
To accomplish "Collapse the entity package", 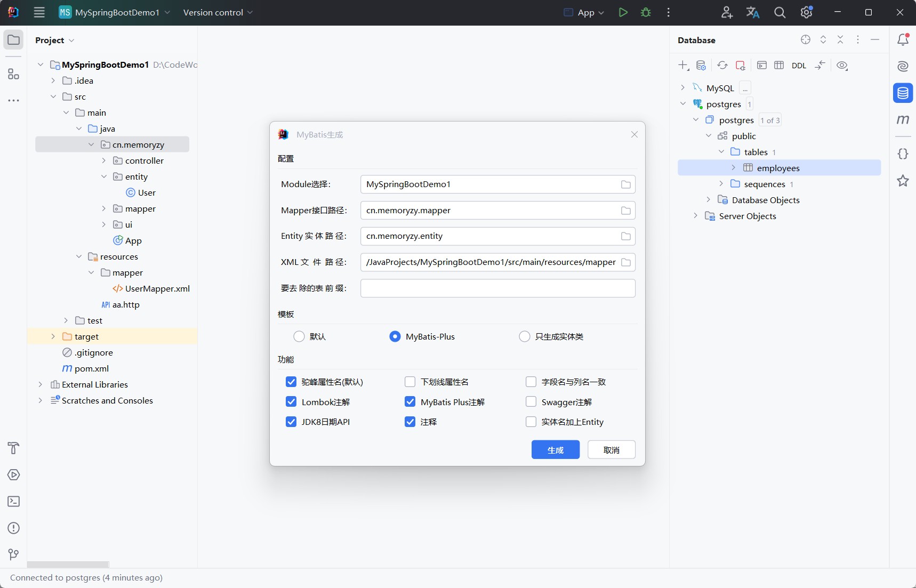I will click(104, 176).
